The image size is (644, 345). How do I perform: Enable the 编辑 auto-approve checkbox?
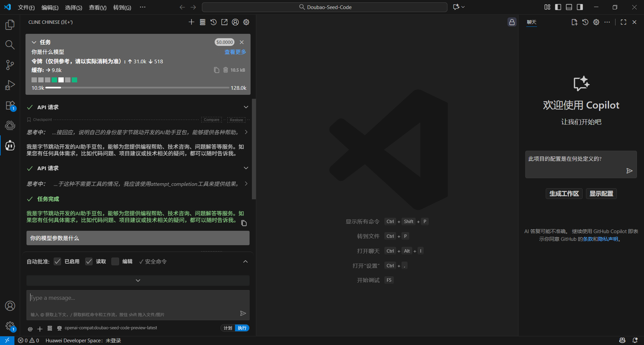115,262
